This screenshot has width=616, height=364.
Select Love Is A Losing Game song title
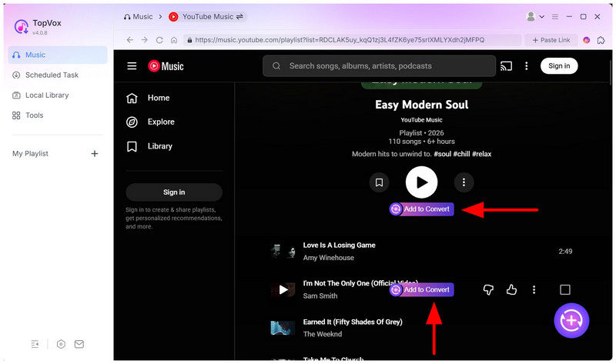[x=339, y=245]
